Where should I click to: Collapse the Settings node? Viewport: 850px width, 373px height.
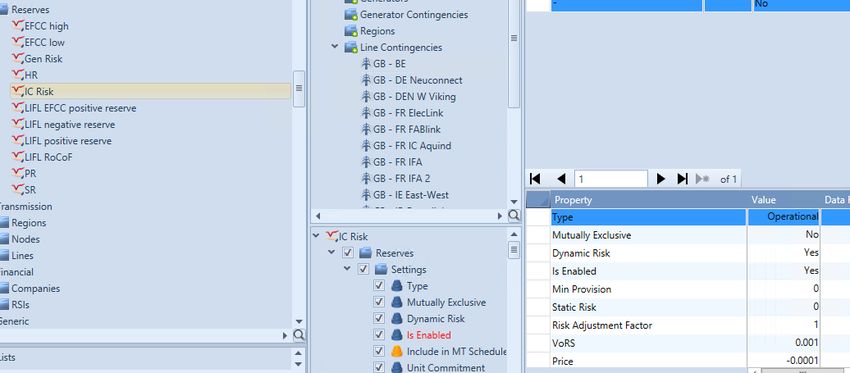pos(347,269)
